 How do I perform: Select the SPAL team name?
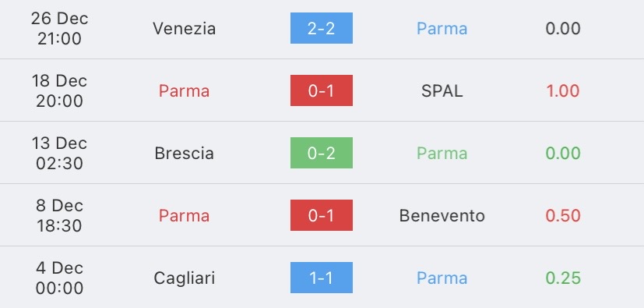pyautogui.click(x=442, y=91)
